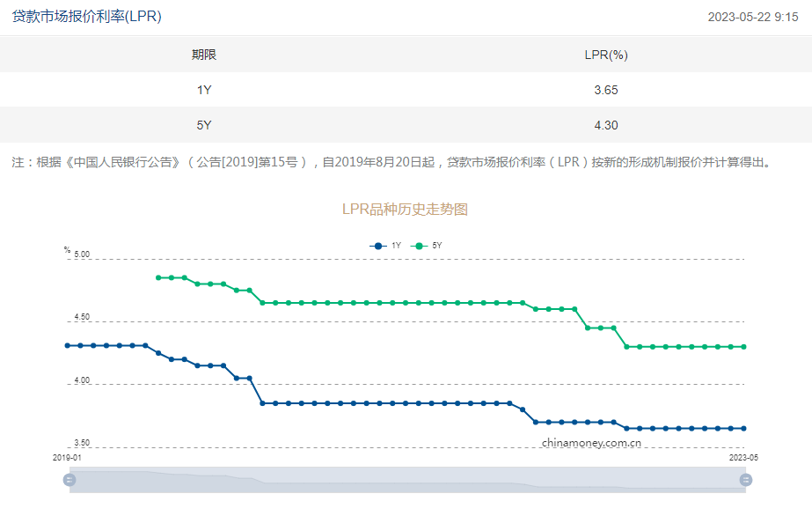
Task: Click the 5Y term cell in table
Action: [204, 125]
